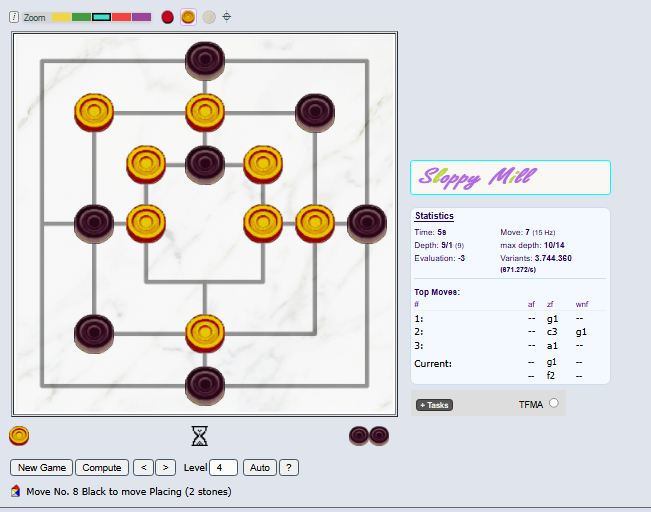Image resolution: width=651 pixels, height=512 pixels.
Task: Click the crosshair target icon in toolbar
Action: pos(227,17)
